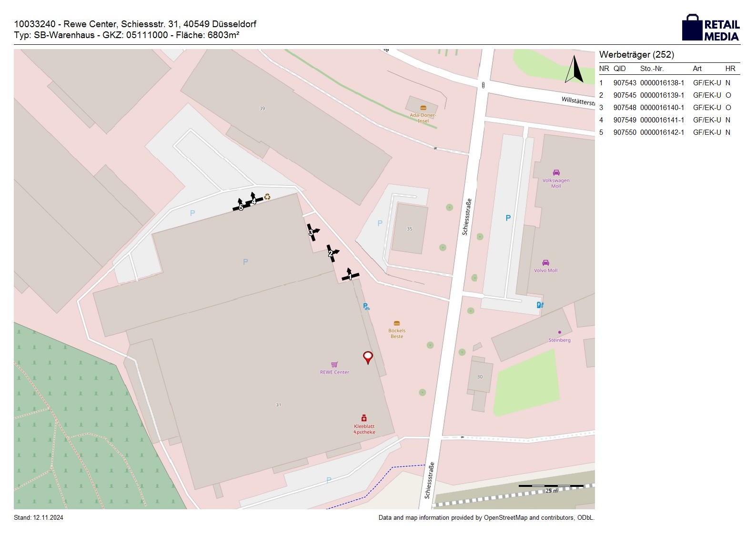
Task: Click the REWE Center shopping cart icon
Action: pyautogui.click(x=334, y=364)
